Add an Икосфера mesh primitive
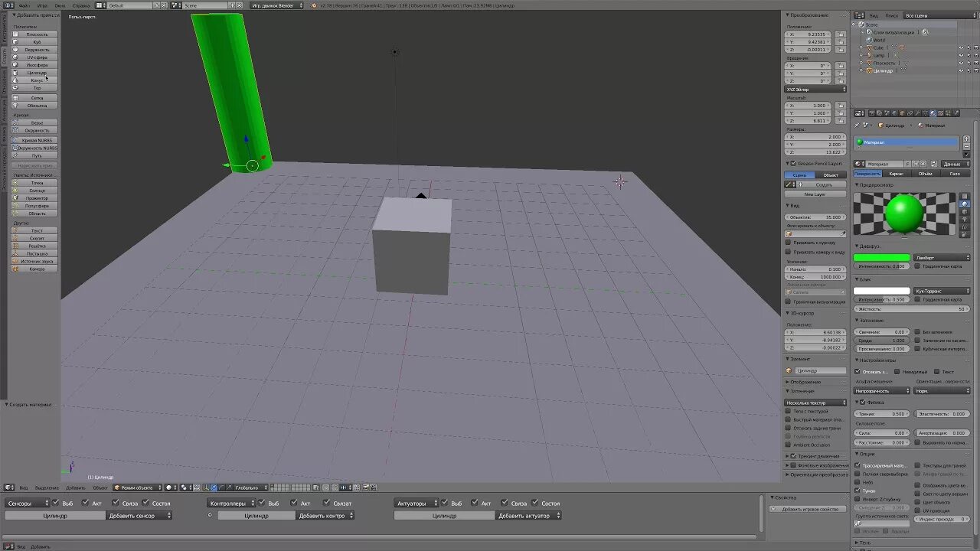 pyautogui.click(x=34, y=65)
